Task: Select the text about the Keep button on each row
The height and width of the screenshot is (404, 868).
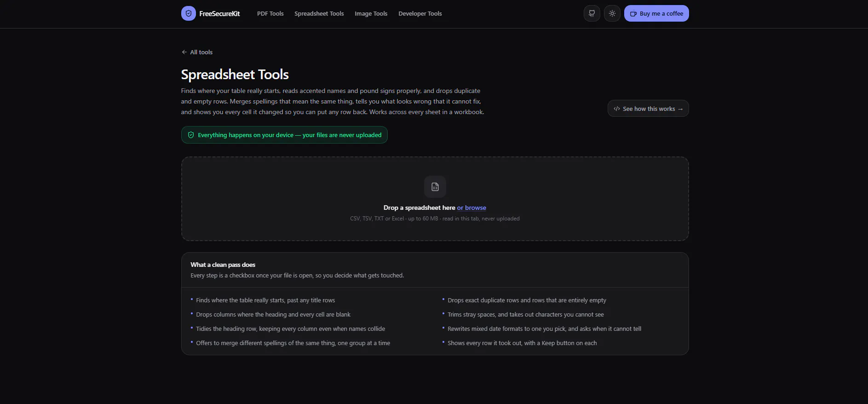Action: [x=522, y=343]
